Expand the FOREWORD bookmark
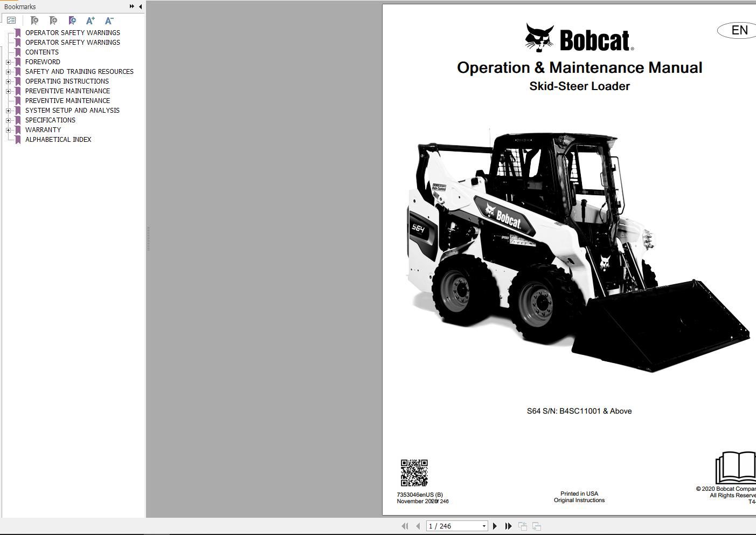Image resolution: width=756 pixels, height=535 pixels. pyautogui.click(x=8, y=61)
